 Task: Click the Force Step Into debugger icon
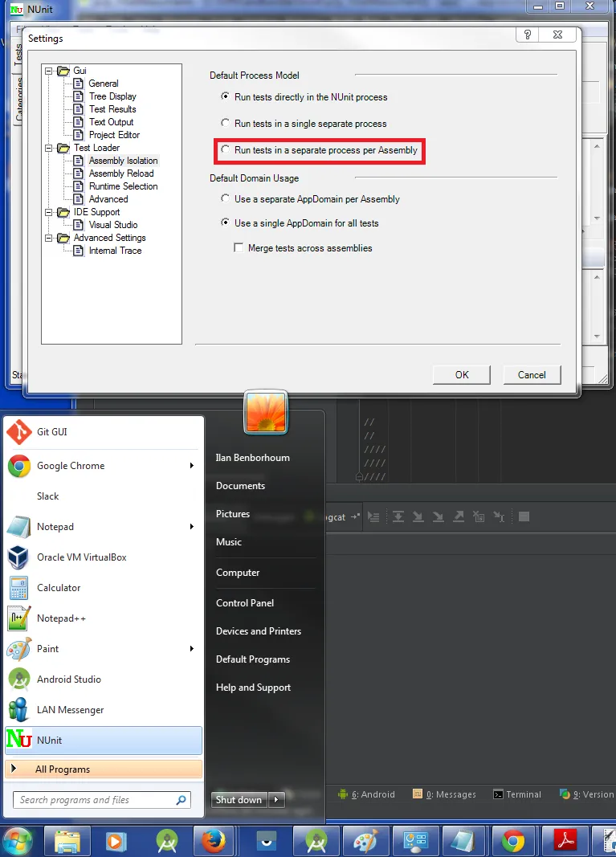pos(439,516)
